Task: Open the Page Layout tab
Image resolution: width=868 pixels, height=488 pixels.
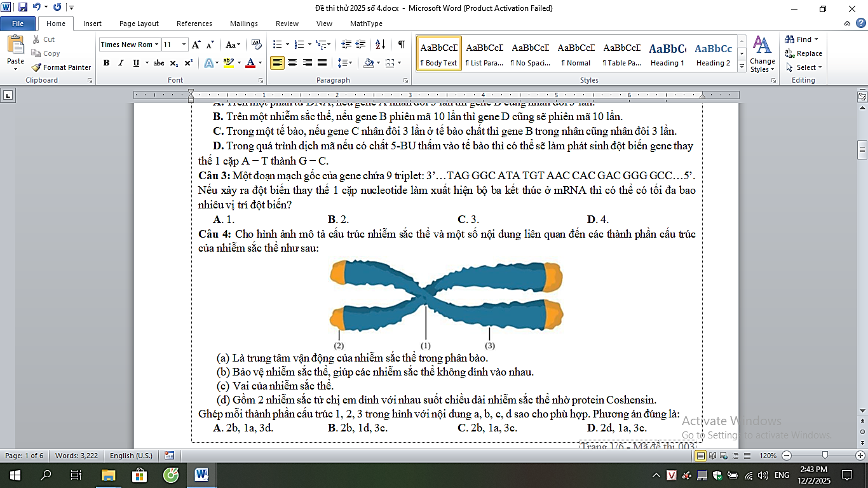Action: [x=139, y=24]
